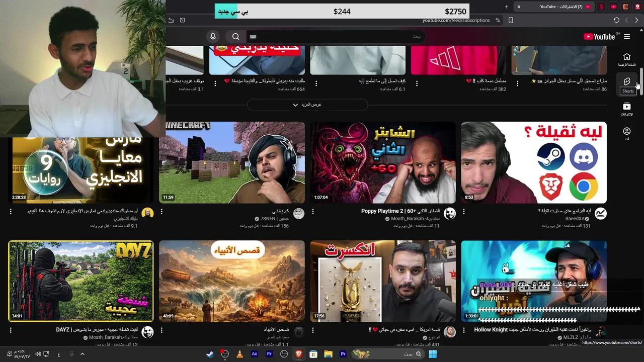The width and height of the screenshot is (644, 362).
Task: Open Microsoft Store from the taskbar
Action: click(x=313, y=354)
